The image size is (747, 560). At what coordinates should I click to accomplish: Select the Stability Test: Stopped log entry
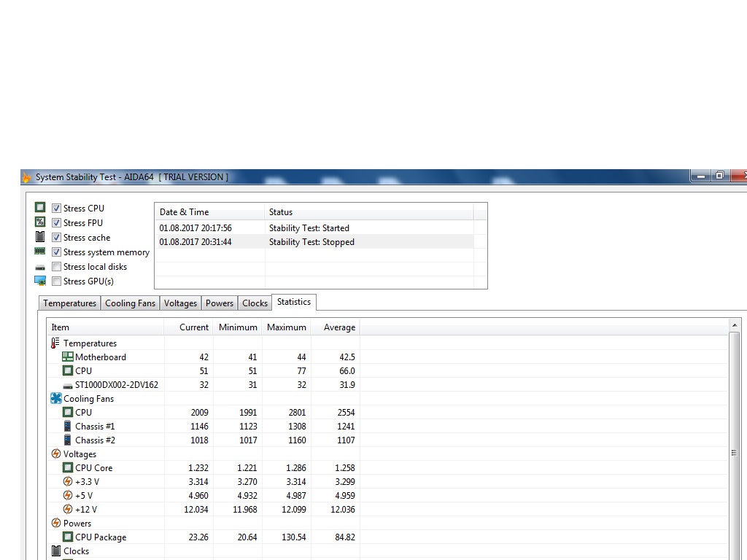tap(311, 242)
